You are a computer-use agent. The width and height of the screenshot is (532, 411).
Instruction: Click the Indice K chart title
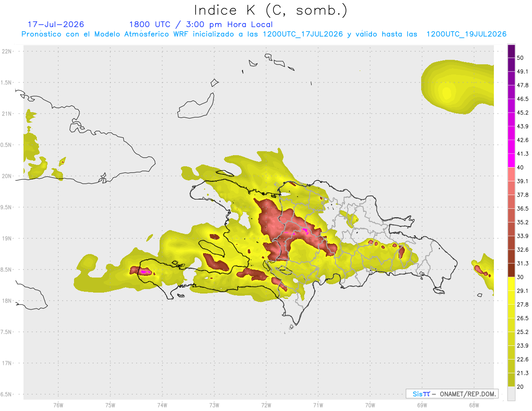[x=271, y=10]
